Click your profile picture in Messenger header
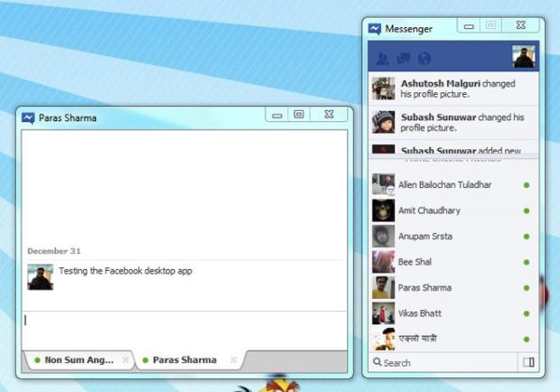This screenshot has height=392, width=560. pos(524,57)
